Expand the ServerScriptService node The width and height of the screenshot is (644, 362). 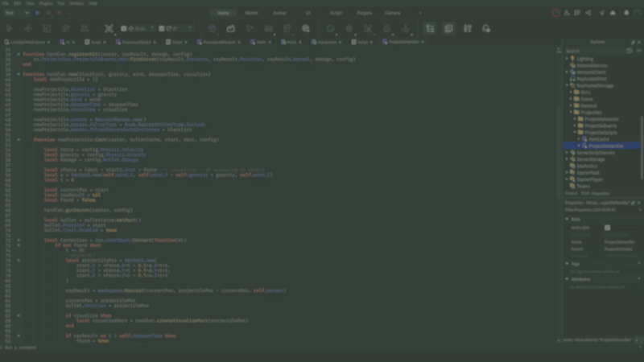568,152
